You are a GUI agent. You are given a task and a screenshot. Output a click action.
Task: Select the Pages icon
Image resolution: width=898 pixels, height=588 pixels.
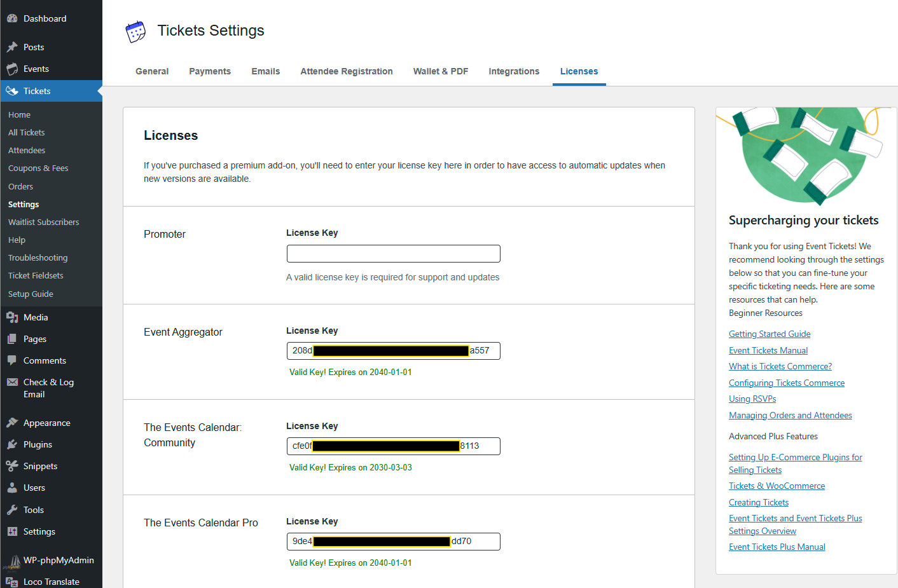point(13,338)
